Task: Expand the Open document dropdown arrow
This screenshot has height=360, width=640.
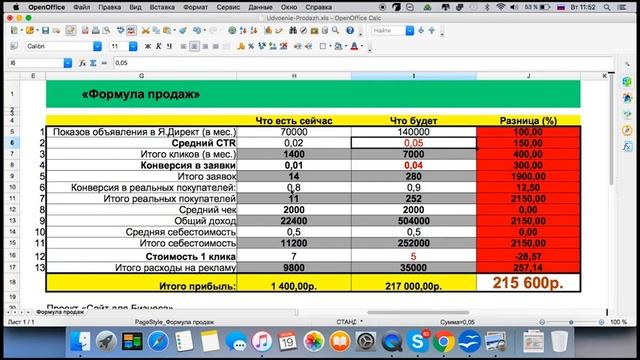Action: 37,31
